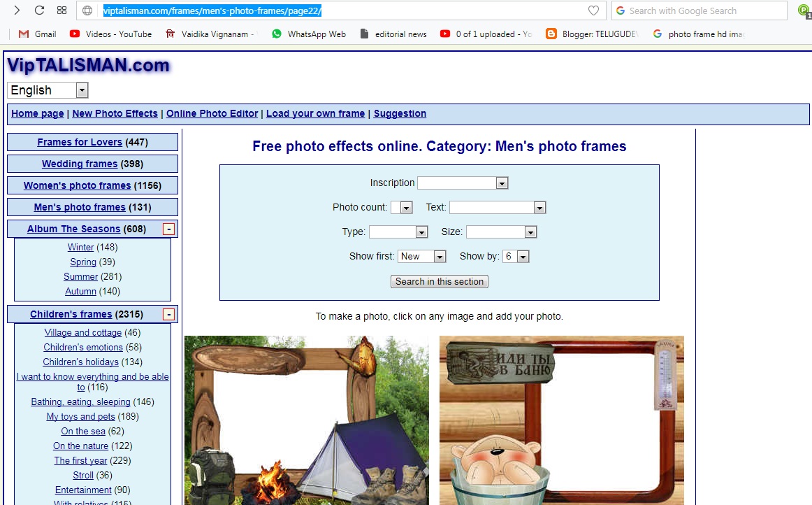Collapse the Album The Seasons section
The image size is (812, 505).
tap(168, 229)
